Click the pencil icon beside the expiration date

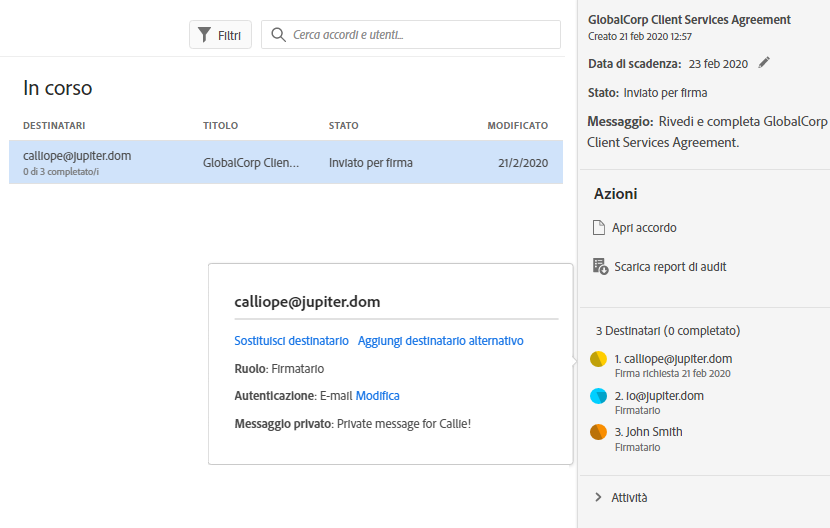764,63
